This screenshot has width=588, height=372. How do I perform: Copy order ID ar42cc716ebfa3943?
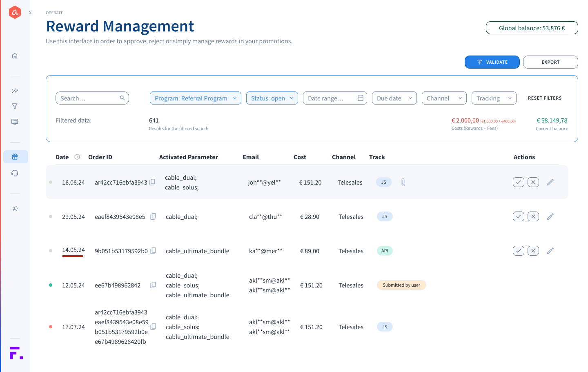point(152,182)
